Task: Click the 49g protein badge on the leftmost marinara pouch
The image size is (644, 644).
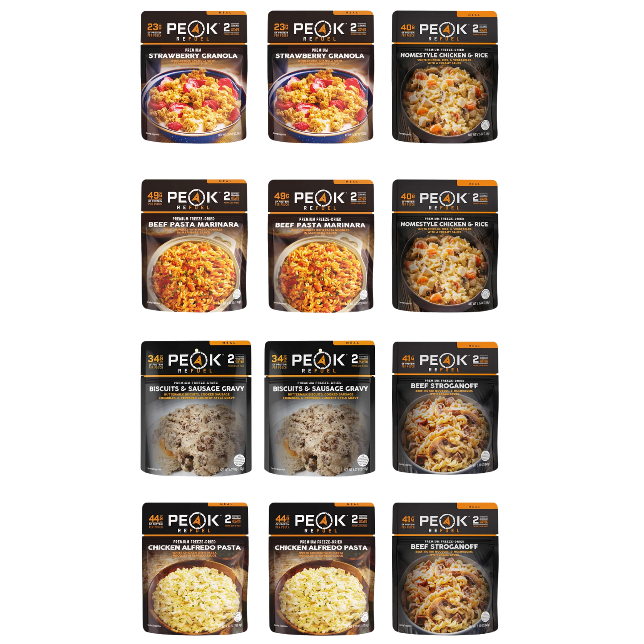Action: (x=155, y=198)
